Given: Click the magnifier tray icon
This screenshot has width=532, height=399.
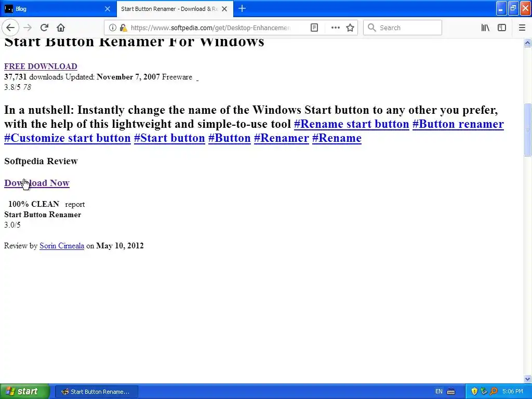Looking at the screenshot, I should (494, 392).
